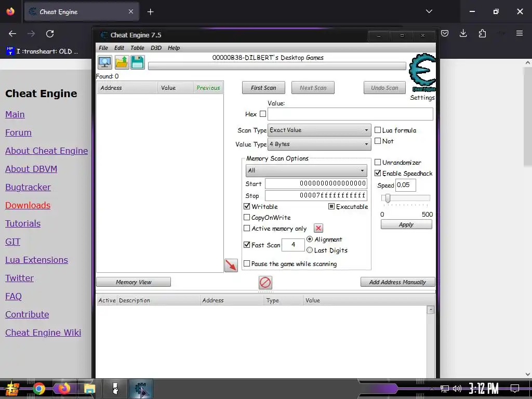
Task: Enable Active memory only checkbox
Action: click(x=247, y=229)
